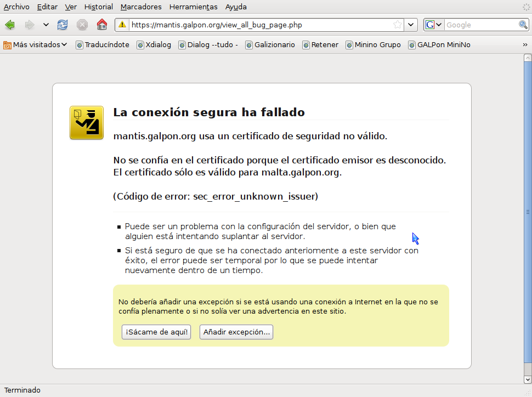
Task: Open the Archivo menu
Action: (x=16, y=7)
